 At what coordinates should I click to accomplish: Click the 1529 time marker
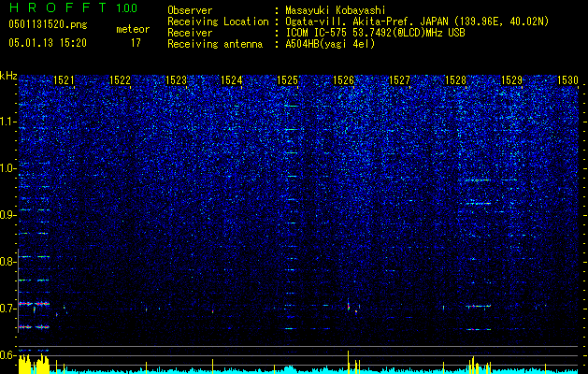pyautogui.click(x=511, y=80)
